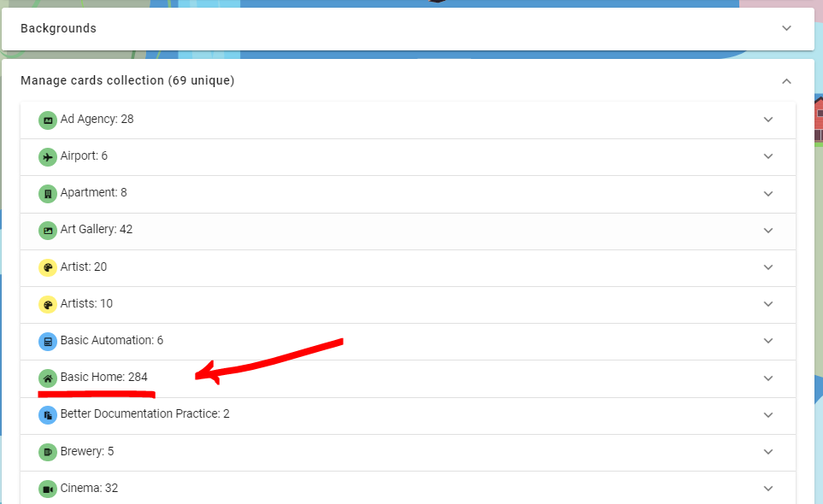Click 'Manage cards collection (69 unique)' heading
The height and width of the screenshot is (504, 823).
tap(127, 80)
